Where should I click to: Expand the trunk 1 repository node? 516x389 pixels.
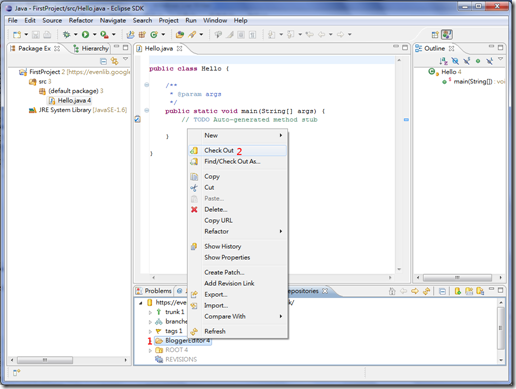pos(150,312)
